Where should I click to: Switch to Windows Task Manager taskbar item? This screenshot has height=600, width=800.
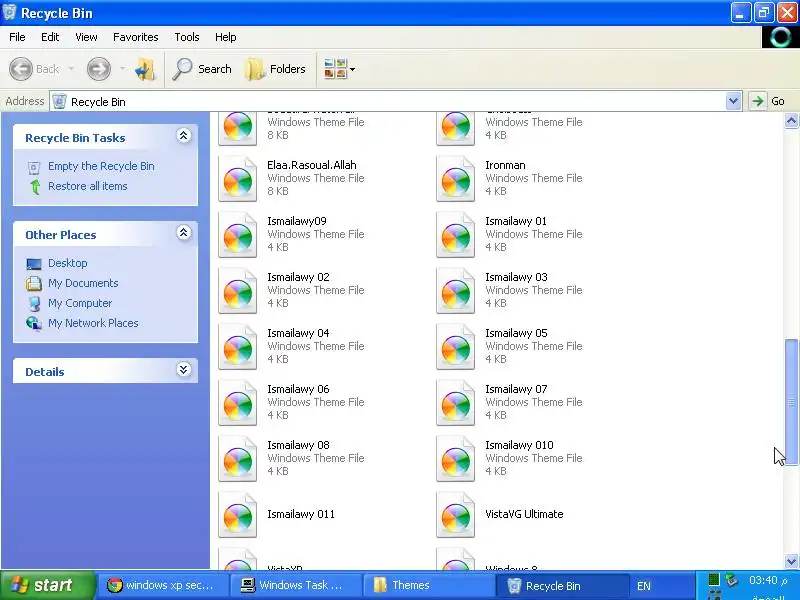click(x=294, y=585)
